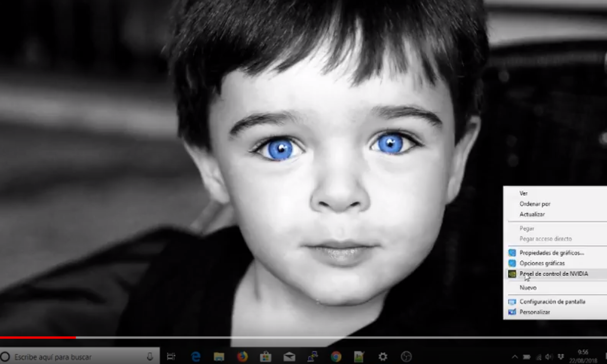Click the Dropbox tray icon

point(561,357)
